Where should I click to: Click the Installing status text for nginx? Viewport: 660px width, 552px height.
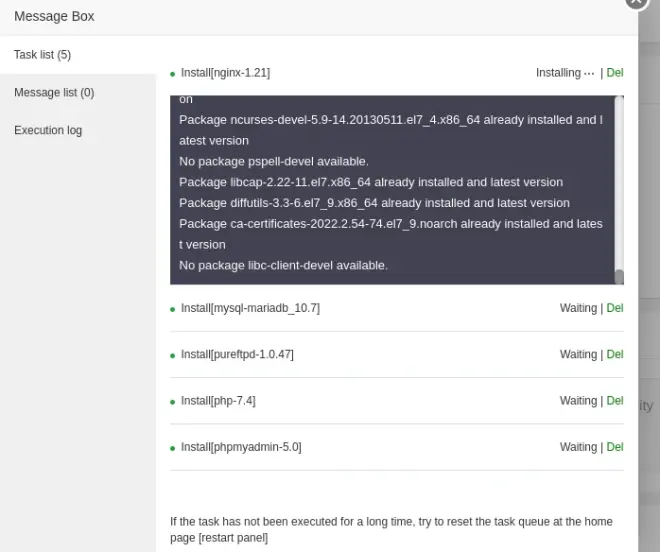[x=565, y=73]
